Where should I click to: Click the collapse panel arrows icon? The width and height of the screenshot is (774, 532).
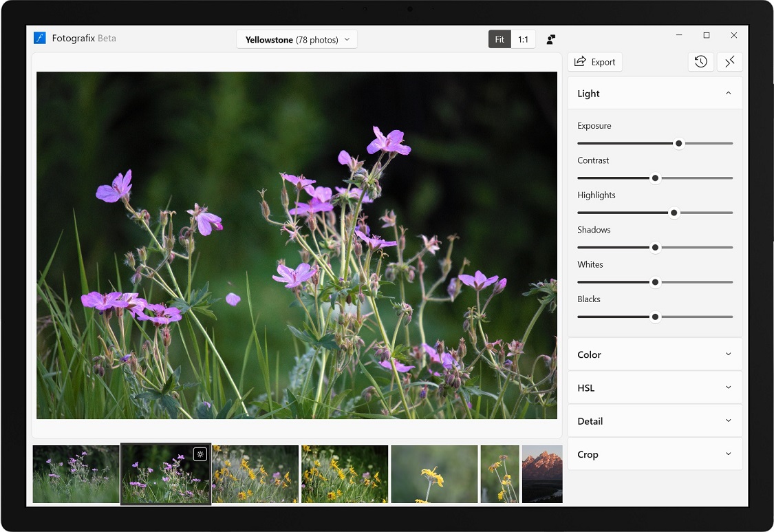729,62
